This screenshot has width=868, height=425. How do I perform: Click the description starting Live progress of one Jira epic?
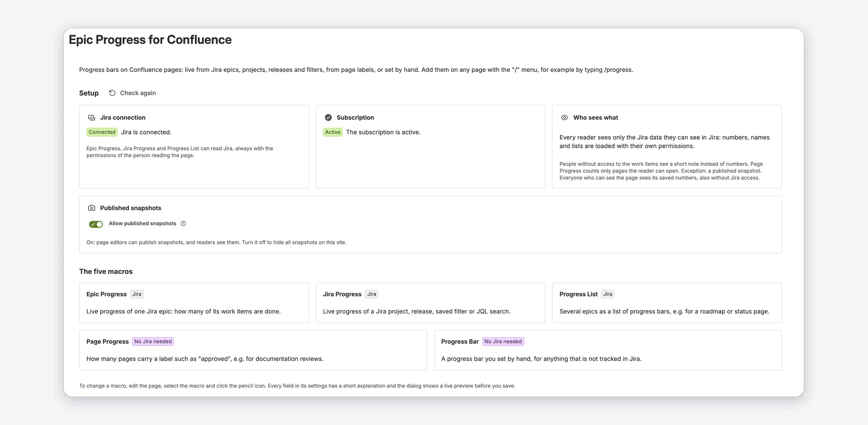(x=184, y=312)
